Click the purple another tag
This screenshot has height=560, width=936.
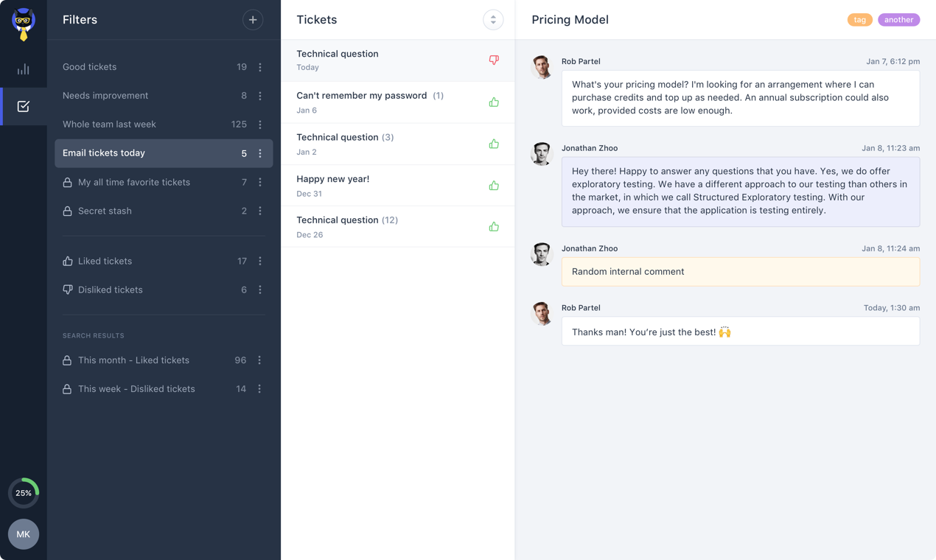click(898, 20)
